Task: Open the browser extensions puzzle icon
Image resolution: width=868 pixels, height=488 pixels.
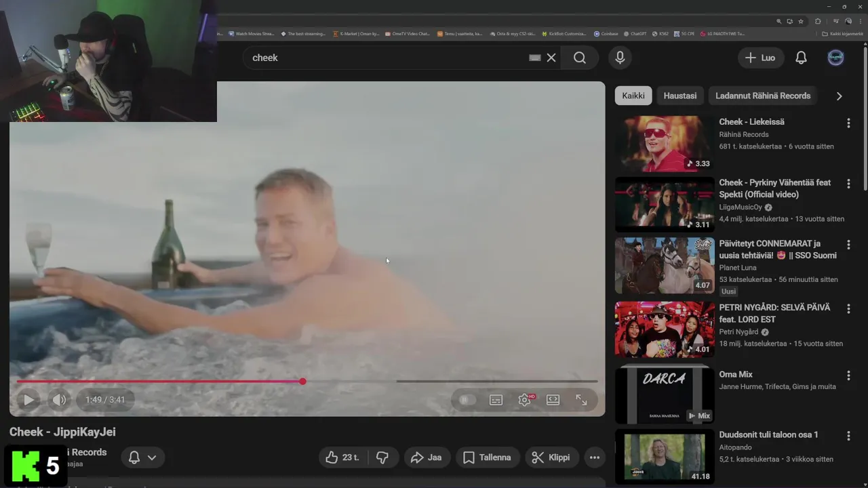Action: [818, 21]
